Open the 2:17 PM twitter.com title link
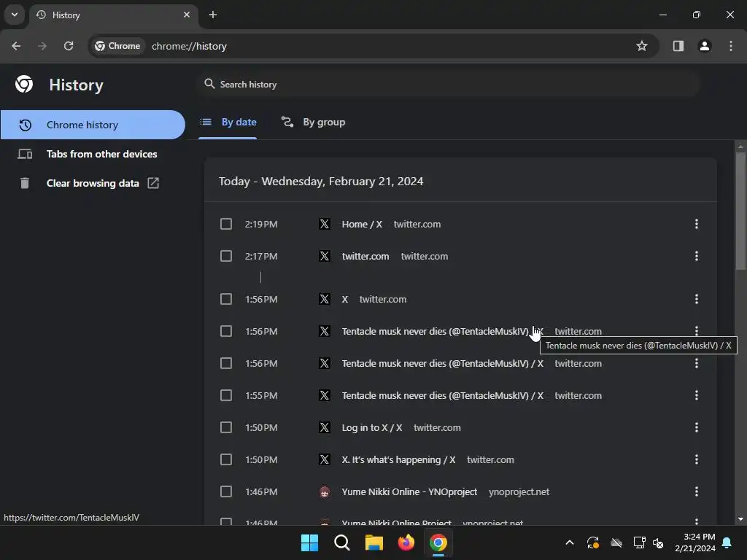The width and height of the screenshot is (747, 560). [x=365, y=256]
